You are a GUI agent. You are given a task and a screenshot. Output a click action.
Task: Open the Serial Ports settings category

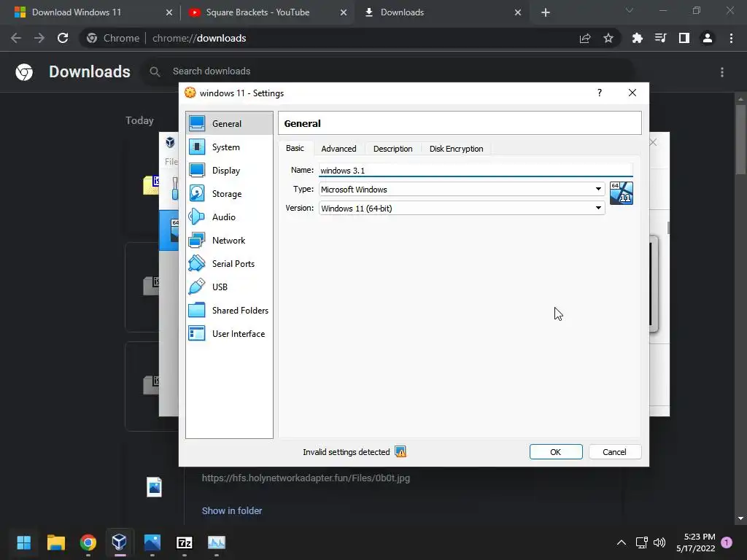(x=229, y=264)
